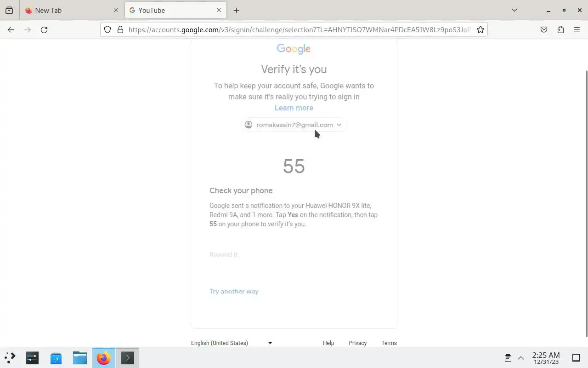Viewport: 588px width, 368px height.
Task: Launch the software store taskbar icon
Action: pyautogui.click(x=56, y=357)
